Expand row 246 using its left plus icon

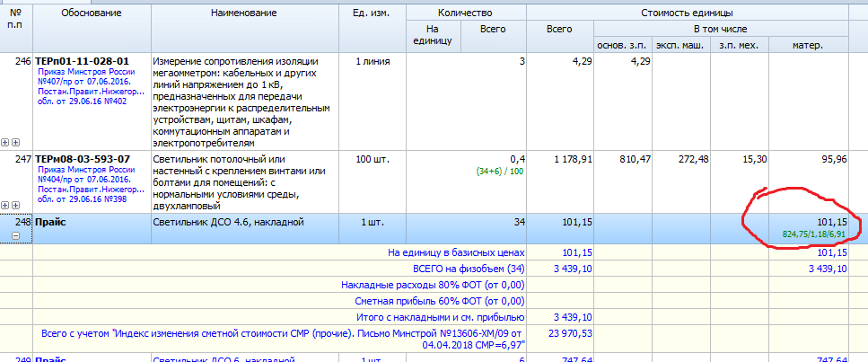(x=5, y=142)
